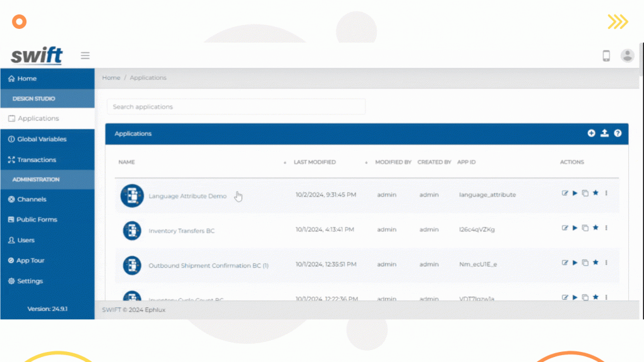The width and height of the screenshot is (644, 362).
Task: Run the Inventory Transfers BC app
Action: click(x=575, y=228)
